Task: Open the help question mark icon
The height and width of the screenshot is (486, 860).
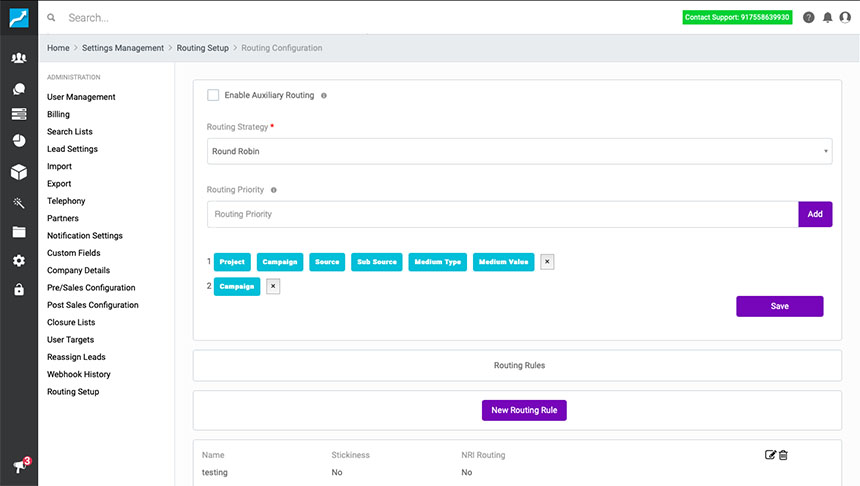Action: tap(808, 18)
